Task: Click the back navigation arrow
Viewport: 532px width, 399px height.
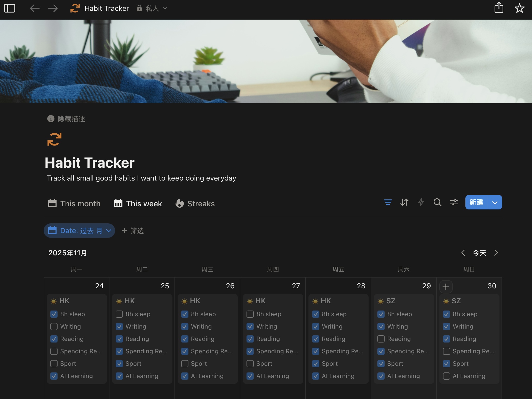Action: coord(35,8)
